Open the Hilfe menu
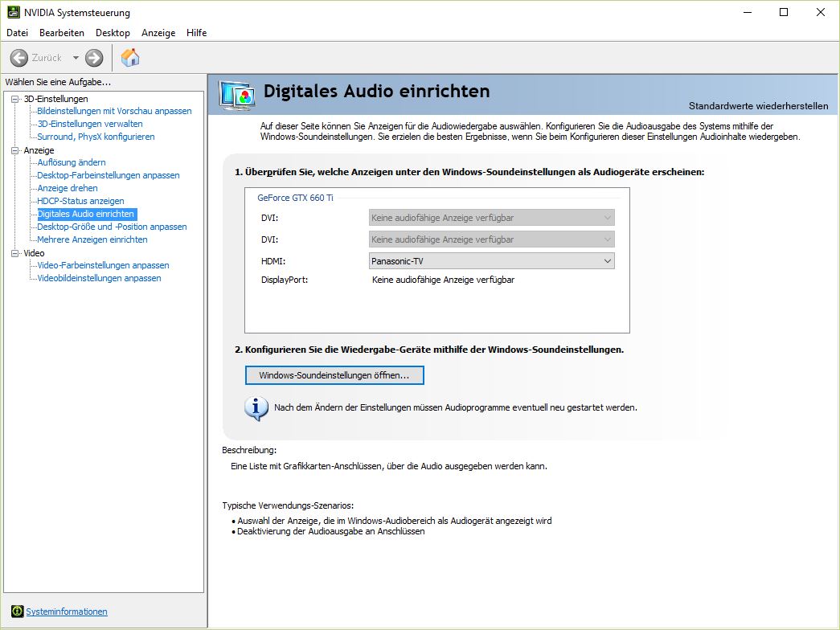 pyautogui.click(x=197, y=33)
